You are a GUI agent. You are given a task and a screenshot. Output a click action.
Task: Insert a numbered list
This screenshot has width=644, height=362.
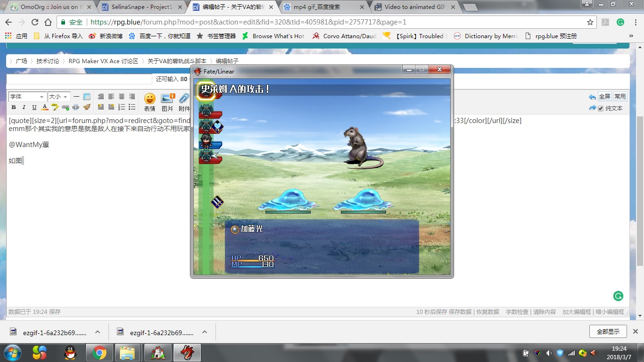122,107
